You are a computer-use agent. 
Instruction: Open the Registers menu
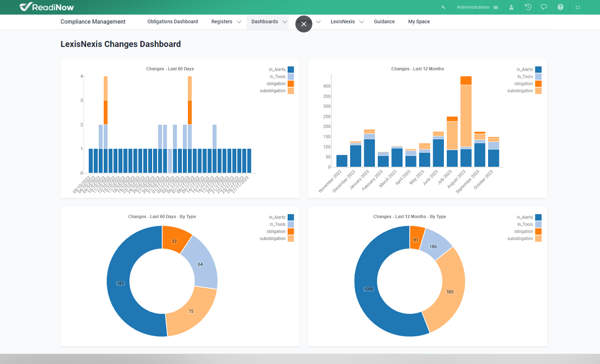[x=222, y=22]
